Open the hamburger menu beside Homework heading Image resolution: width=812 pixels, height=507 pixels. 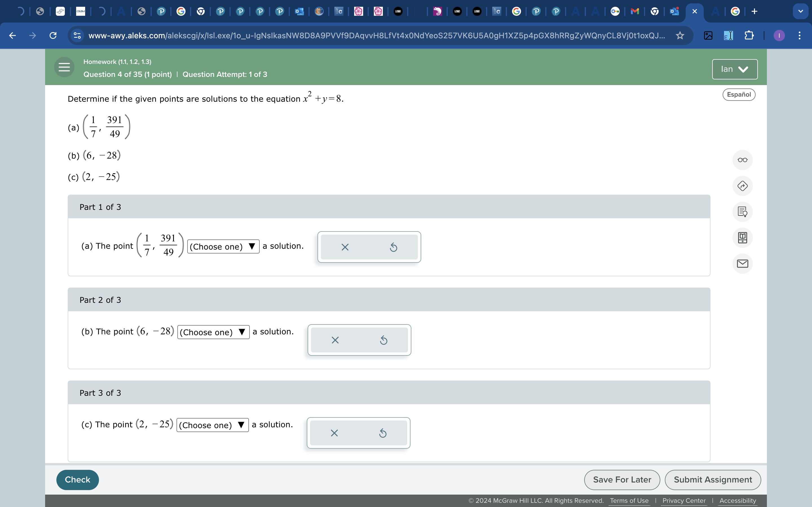(x=64, y=67)
